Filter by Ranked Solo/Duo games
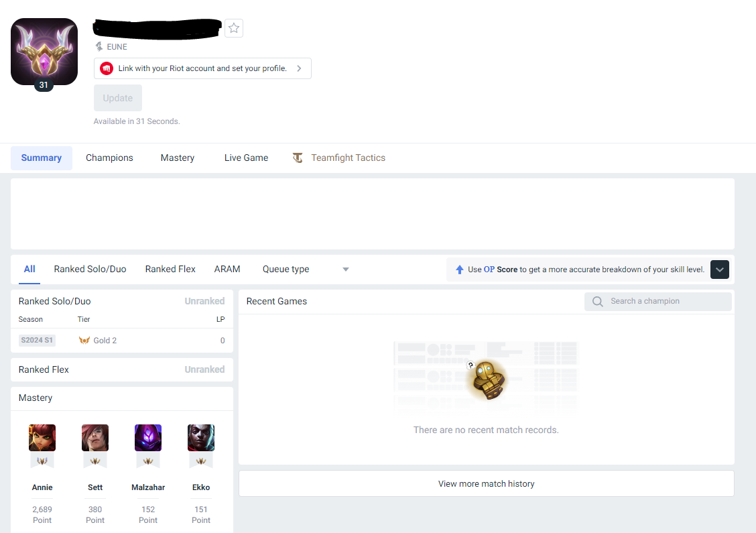This screenshot has width=756, height=533. (x=90, y=269)
